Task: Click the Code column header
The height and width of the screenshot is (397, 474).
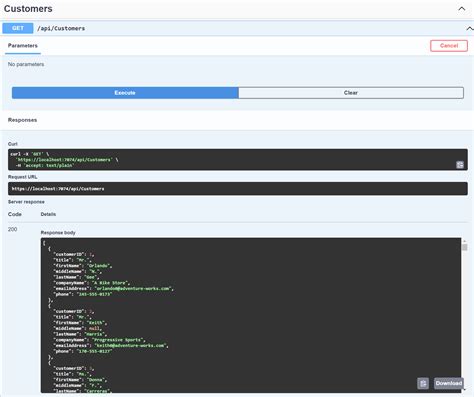Action: tap(15, 214)
